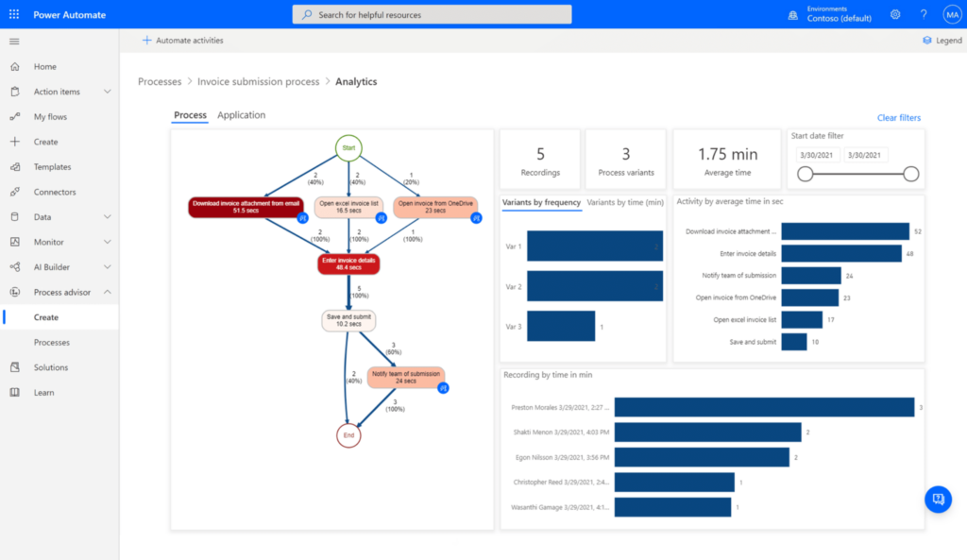Screen dimensions: 967x560
Task: Click the plus icon beside top Create
Action: point(15,142)
